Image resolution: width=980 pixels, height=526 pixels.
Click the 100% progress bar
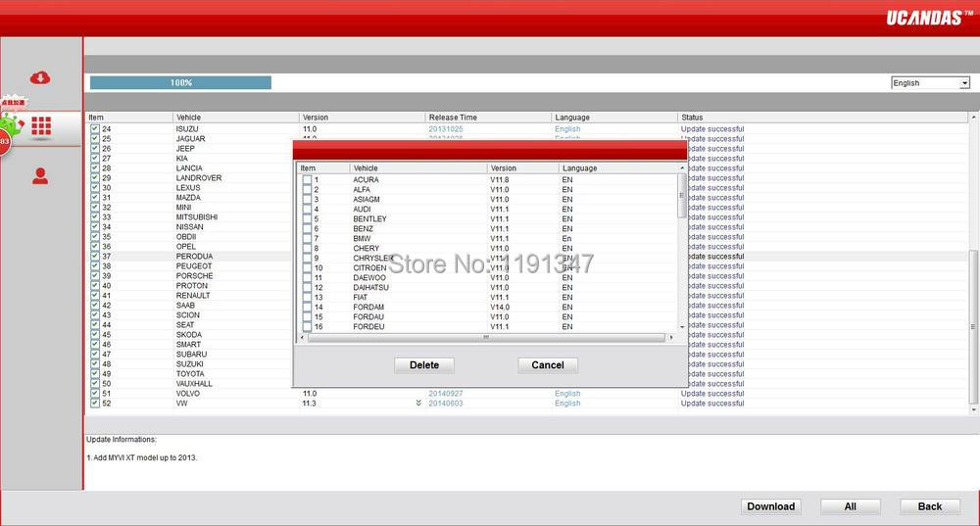point(180,83)
